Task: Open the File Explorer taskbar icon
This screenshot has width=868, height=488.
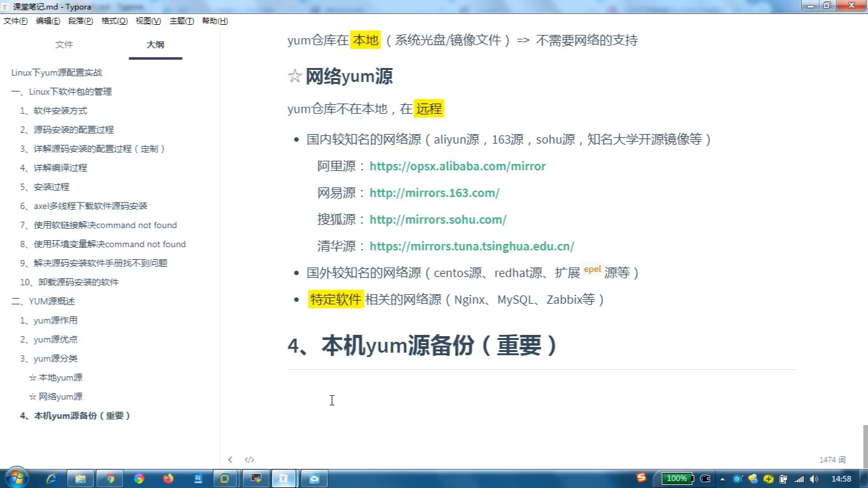Action: 81,478
